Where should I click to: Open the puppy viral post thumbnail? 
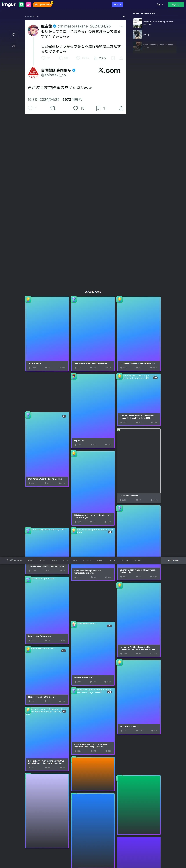(x=137, y=34)
